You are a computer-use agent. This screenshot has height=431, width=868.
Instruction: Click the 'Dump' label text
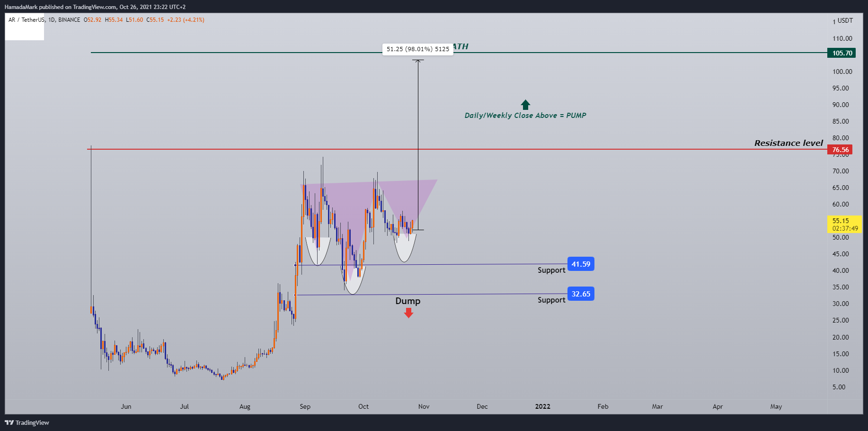pyautogui.click(x=408, y=301)
